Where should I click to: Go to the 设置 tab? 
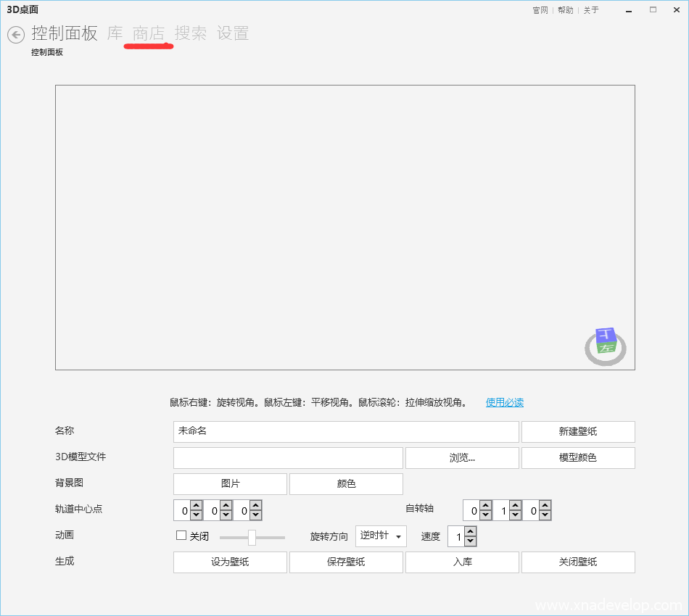pyautogui.click(x=233, y=33)
